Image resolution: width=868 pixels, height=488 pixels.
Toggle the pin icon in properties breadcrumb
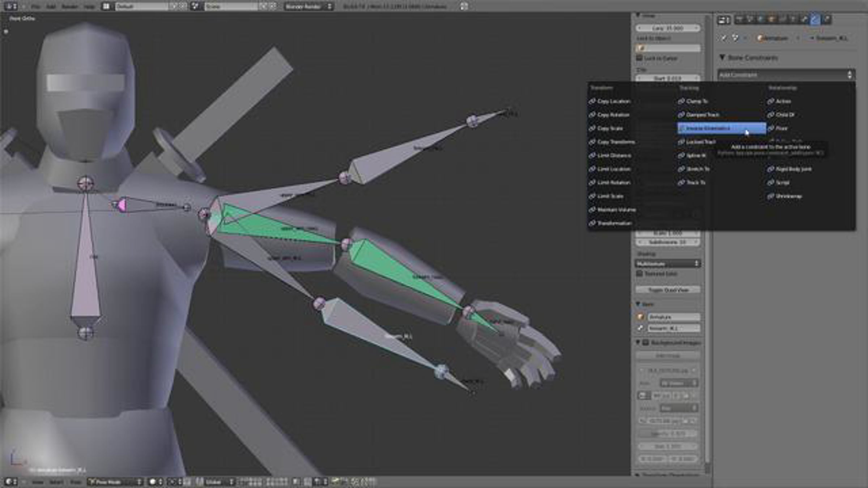click(723, 38)
